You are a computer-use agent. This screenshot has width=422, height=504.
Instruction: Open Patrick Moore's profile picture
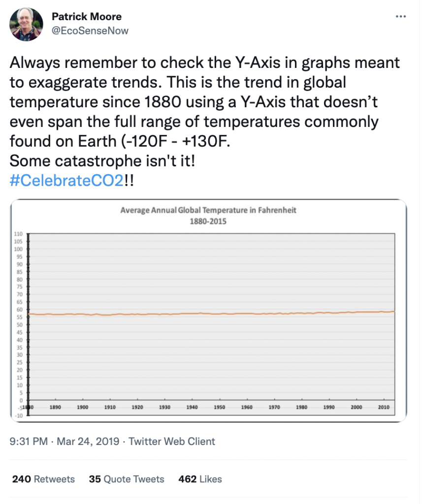click(x=26, y=24)
